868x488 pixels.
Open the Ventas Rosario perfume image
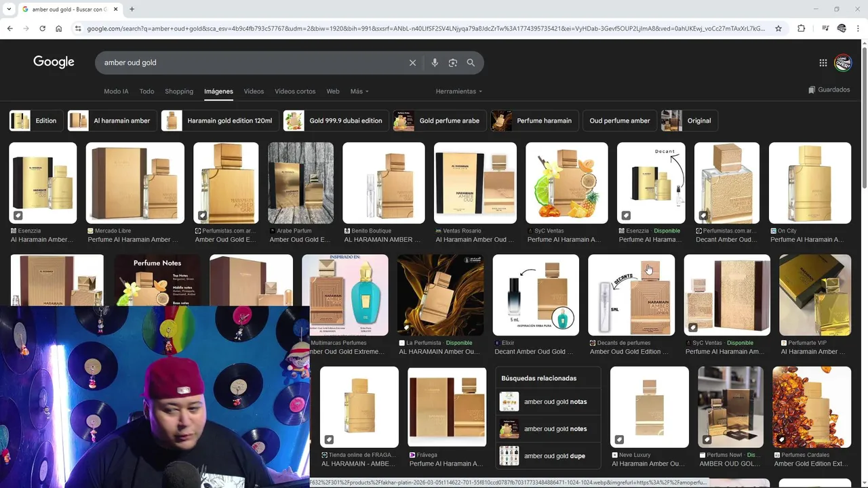[475, 183]
